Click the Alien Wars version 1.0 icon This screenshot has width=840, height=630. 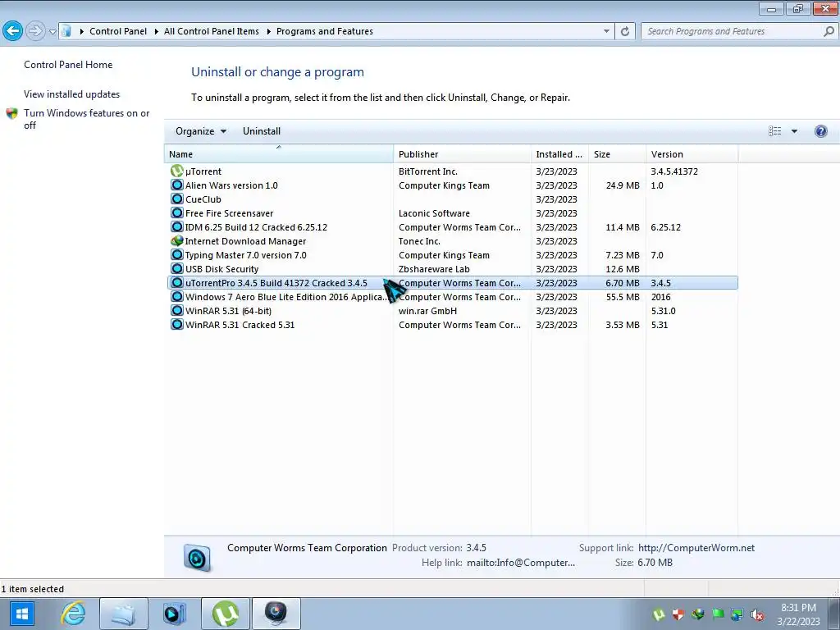pos(177,185)
